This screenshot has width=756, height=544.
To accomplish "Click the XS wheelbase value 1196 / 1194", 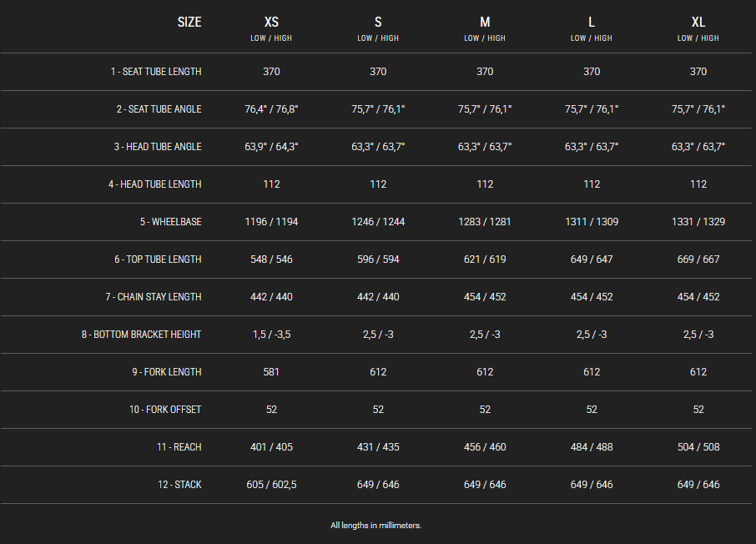I will pos(271,222).
